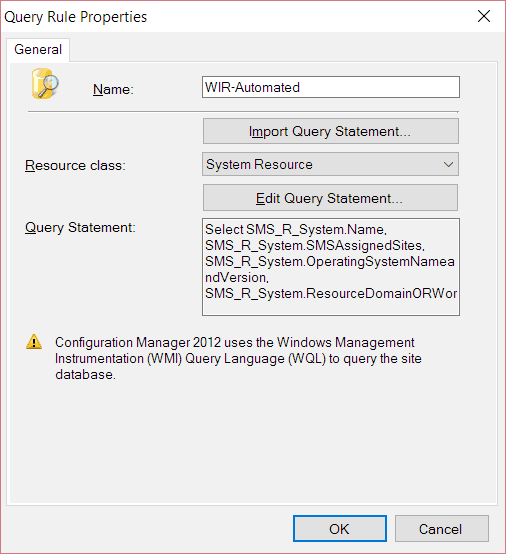Image resolution: width=506 pixels, height=554 pixels.
Task: Click the WQL warning message text
Action: 238,358
